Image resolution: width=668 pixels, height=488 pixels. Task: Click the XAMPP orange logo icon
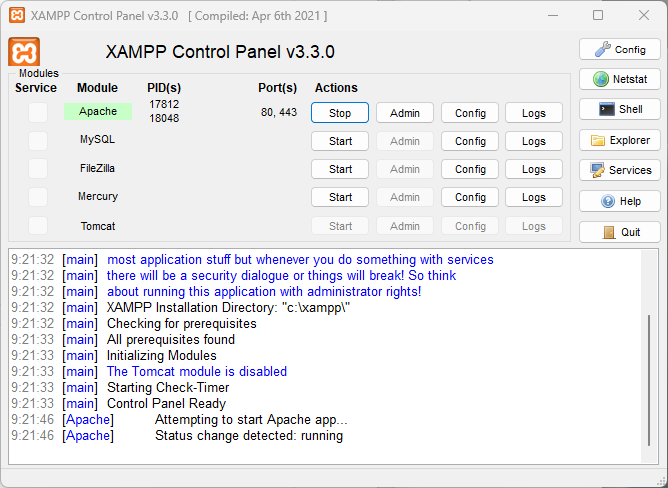coord(24,52)
